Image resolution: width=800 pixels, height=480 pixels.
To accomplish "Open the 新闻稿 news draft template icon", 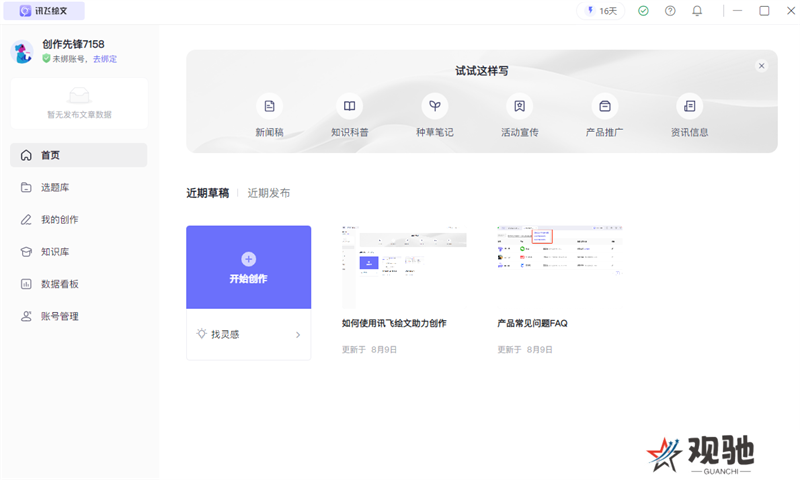I will 269,106.
